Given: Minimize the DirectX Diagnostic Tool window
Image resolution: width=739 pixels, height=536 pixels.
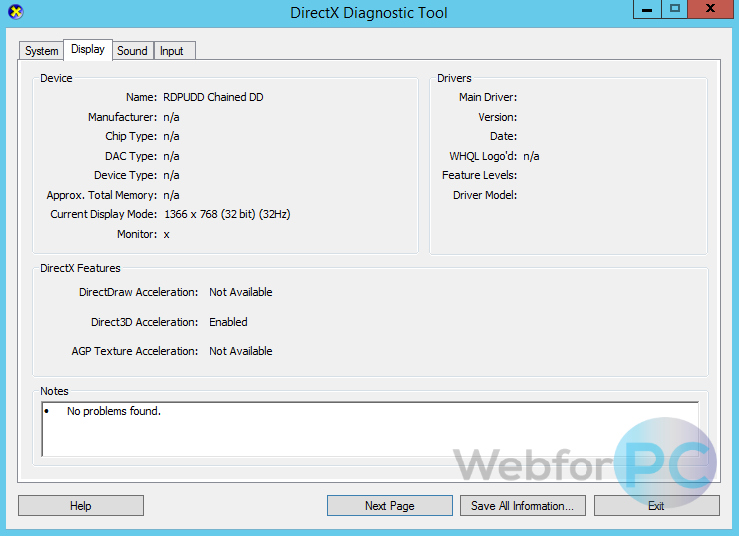Looking at the screenshot, I should [647, 9].
